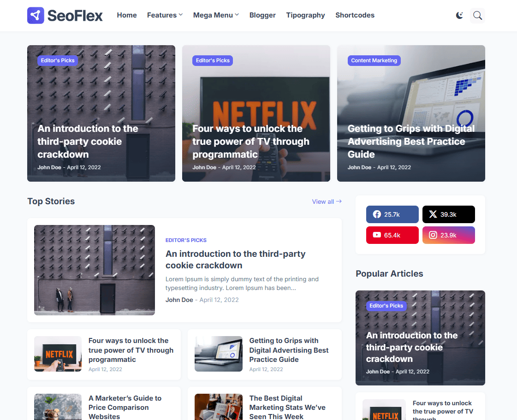Open the X 39.3k followers button
The image size is (517, 420).
point(448,214)
